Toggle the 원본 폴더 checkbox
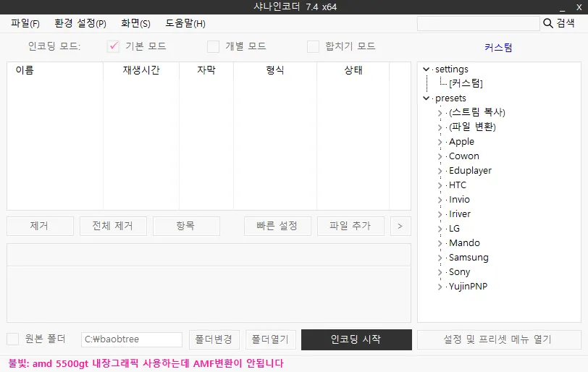588x372 pixels. pos(13,339)
